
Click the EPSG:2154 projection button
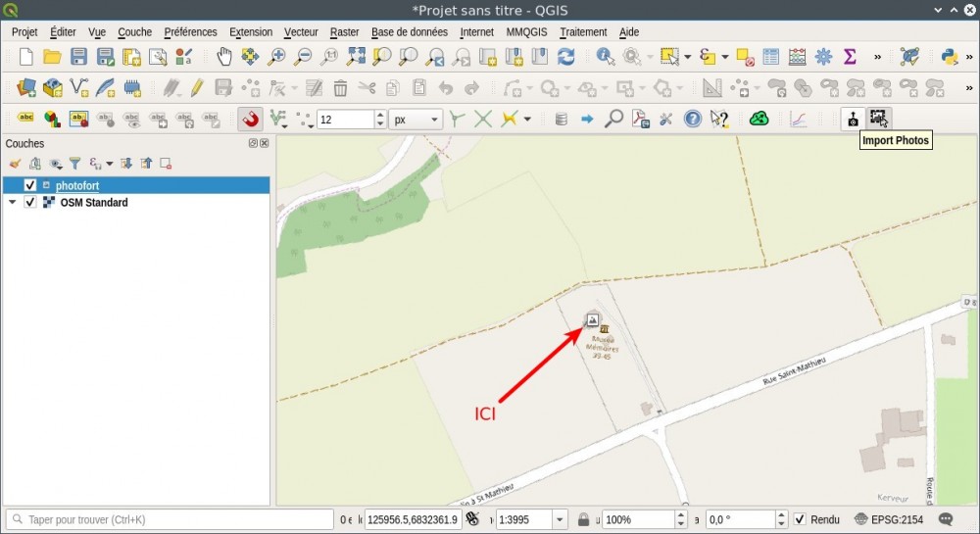tap(888, 519)
